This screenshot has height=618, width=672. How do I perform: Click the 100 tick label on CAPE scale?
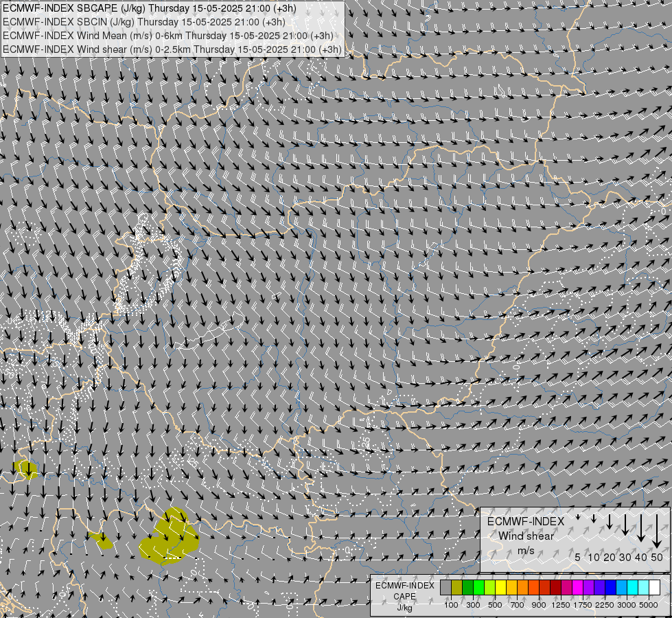[451, 605]
